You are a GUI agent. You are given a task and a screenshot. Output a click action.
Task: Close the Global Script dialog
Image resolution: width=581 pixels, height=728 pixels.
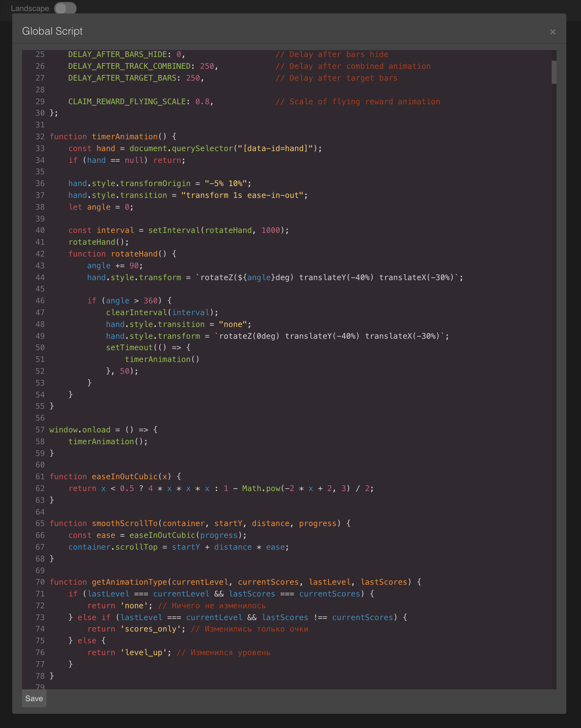pyautogui.click(x=552, y=32)
